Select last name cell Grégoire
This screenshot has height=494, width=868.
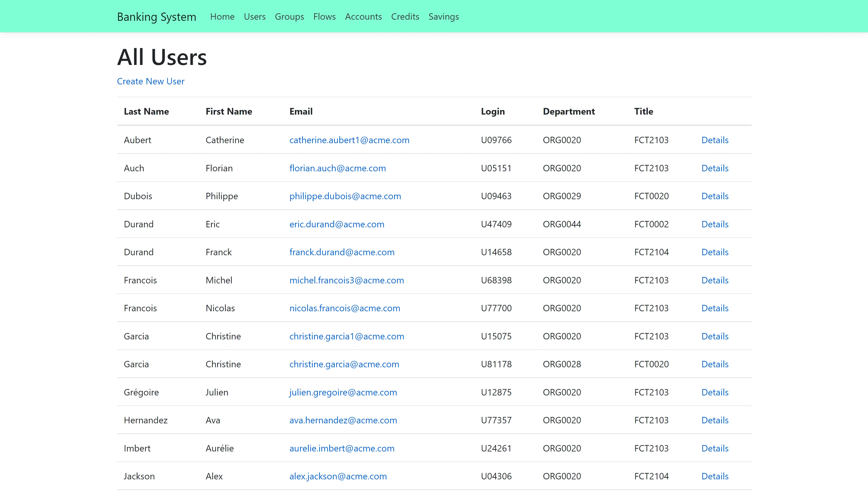pos(141,392)
